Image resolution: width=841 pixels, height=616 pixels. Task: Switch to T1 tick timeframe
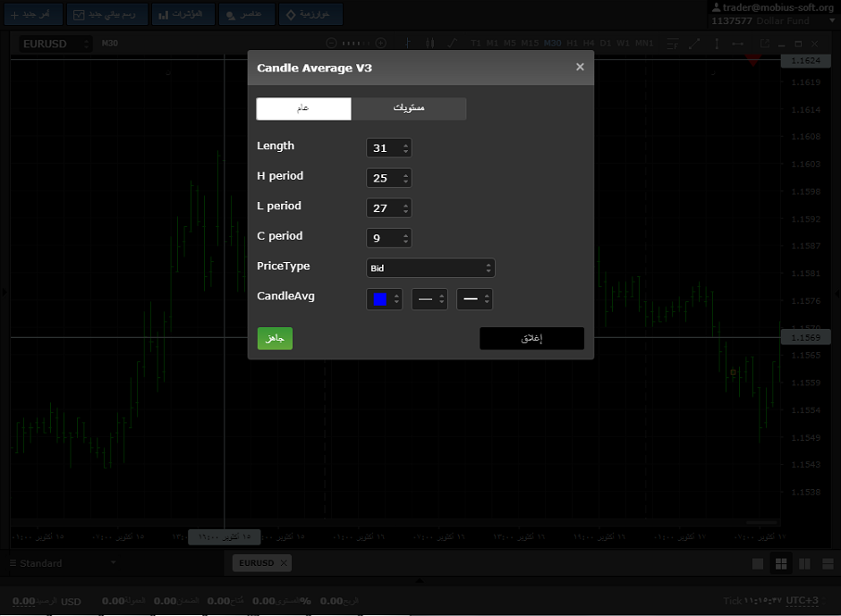click(476, 44)
